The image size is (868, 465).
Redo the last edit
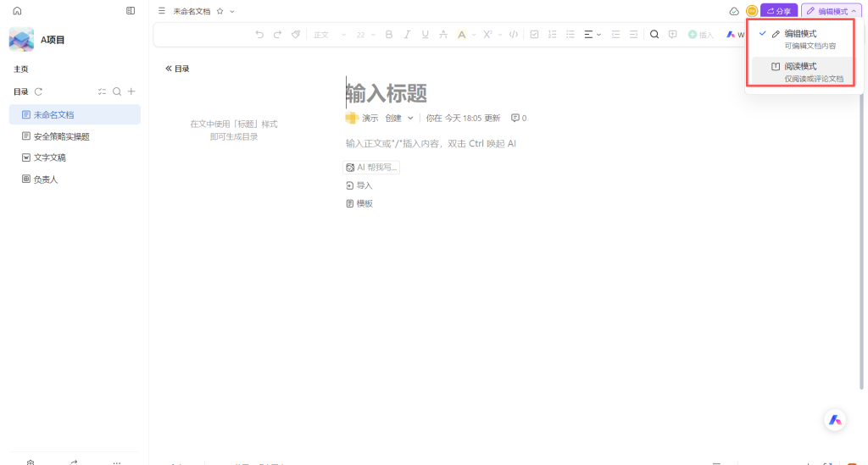(x=277, y=34)
